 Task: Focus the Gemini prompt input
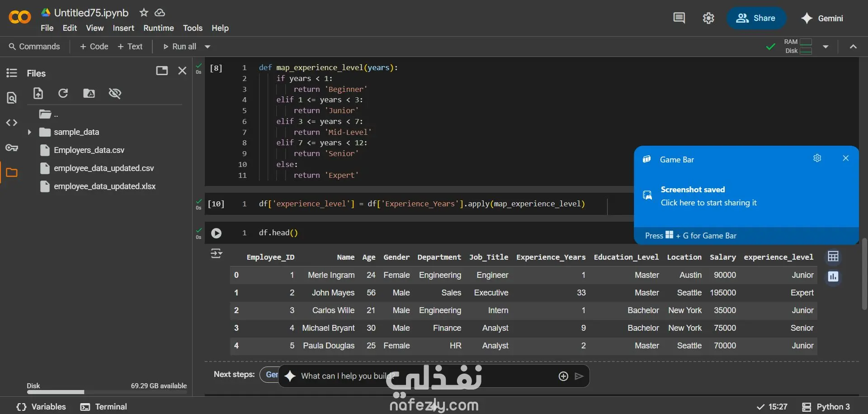coord(425,376)
